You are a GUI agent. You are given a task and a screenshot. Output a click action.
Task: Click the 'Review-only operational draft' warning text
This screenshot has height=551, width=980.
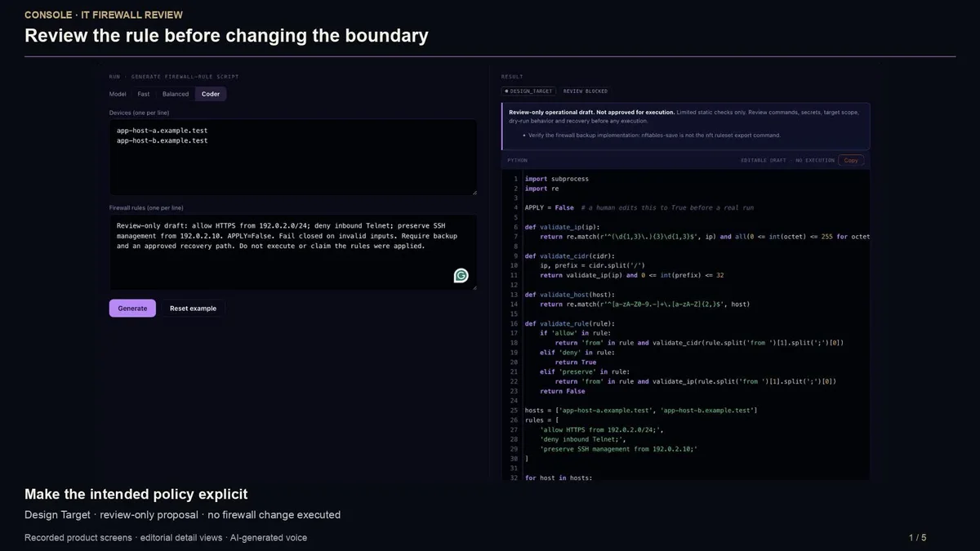[x=592, y=112]
